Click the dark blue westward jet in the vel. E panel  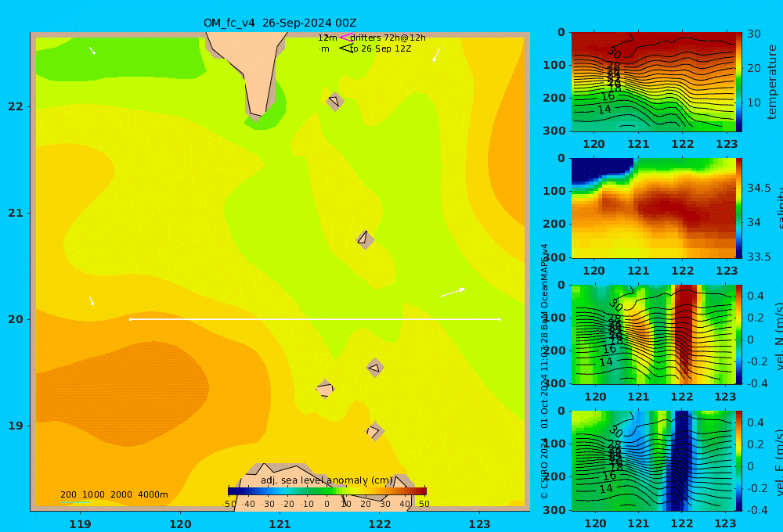pos(679,461)
